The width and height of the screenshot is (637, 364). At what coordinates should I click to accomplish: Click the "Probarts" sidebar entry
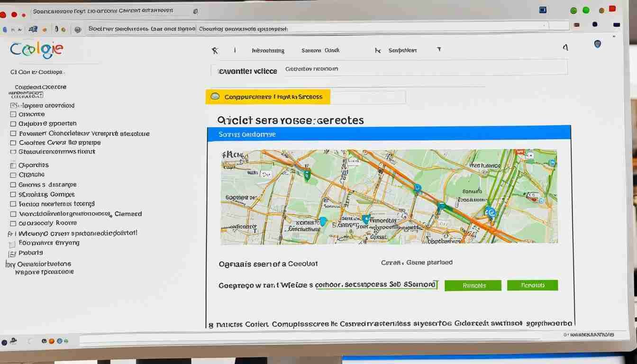pos(30,253)
